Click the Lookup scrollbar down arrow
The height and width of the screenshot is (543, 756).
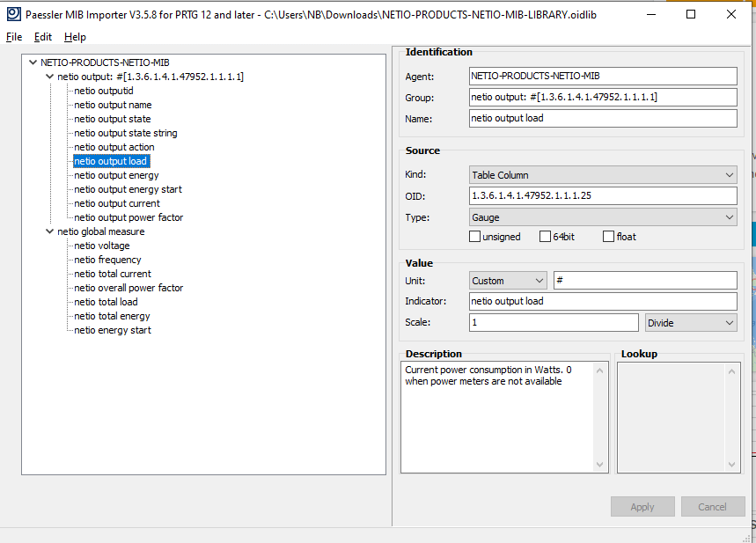pyautogui.click(x=731, y=465)
